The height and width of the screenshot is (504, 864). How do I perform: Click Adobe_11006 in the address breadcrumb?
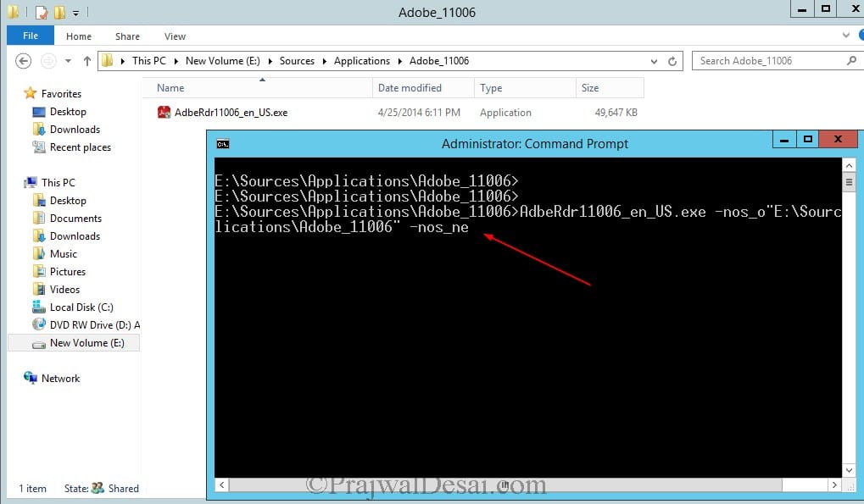[x=439, y=60]
